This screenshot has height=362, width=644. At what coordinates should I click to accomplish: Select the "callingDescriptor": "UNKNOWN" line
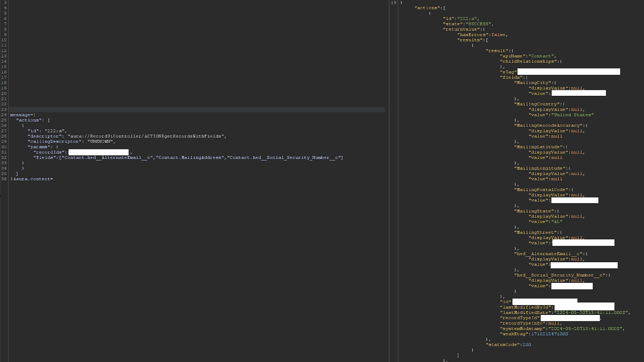[x=71, y=141]
